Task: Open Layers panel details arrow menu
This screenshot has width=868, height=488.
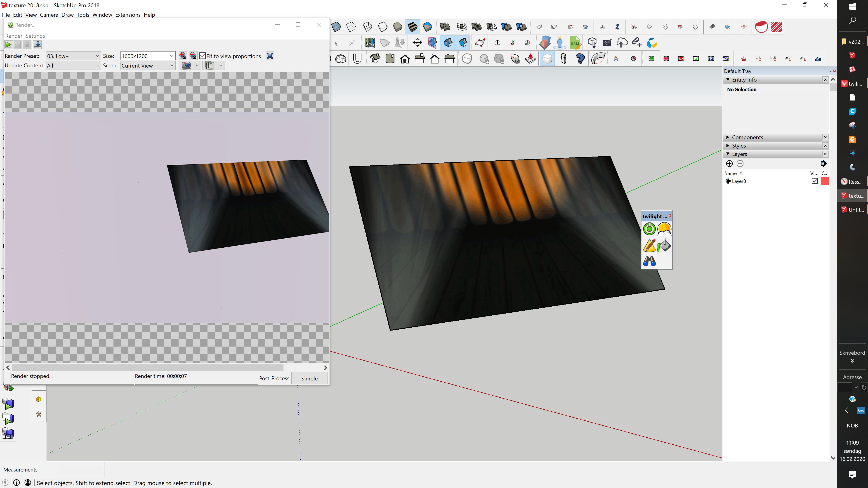Action: point(823,164)
